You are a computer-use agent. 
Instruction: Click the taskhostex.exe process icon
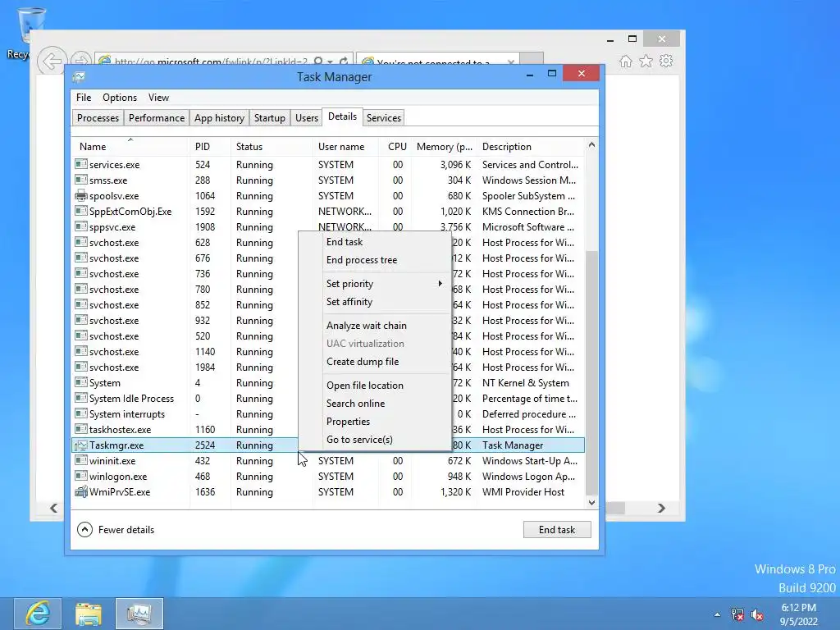pyautogui.click(x=81, y=429)
